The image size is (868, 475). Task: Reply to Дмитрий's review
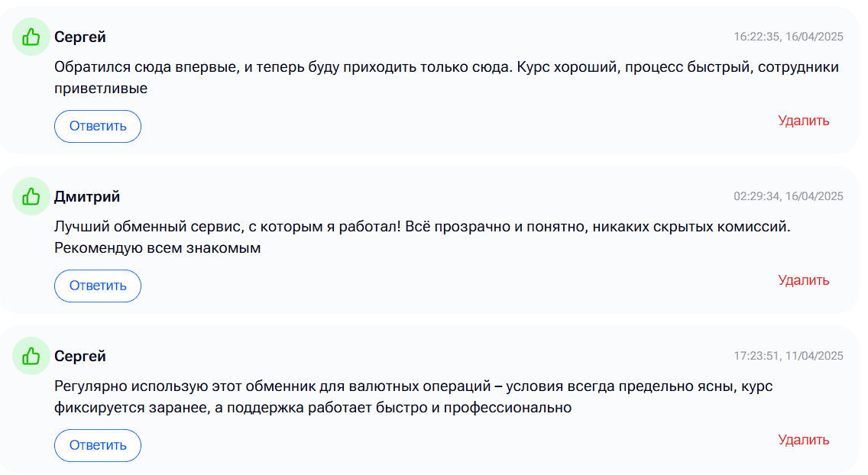point(98,286)
